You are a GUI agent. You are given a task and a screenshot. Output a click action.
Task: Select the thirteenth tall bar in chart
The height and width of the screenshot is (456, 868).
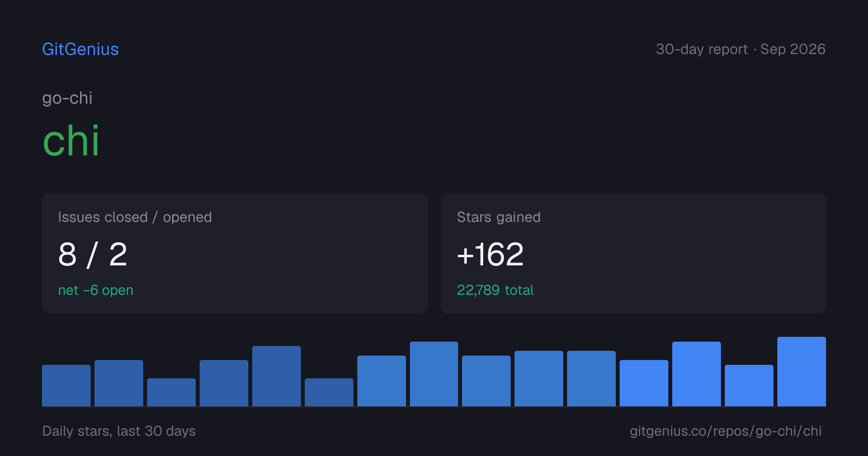(696, 374)
